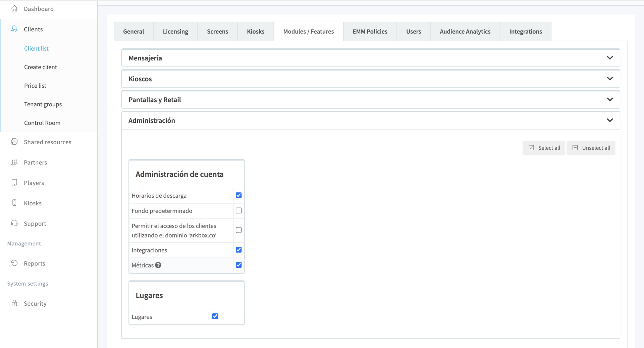
Task: Click the Partners person icon
Action: pos(14,162)
